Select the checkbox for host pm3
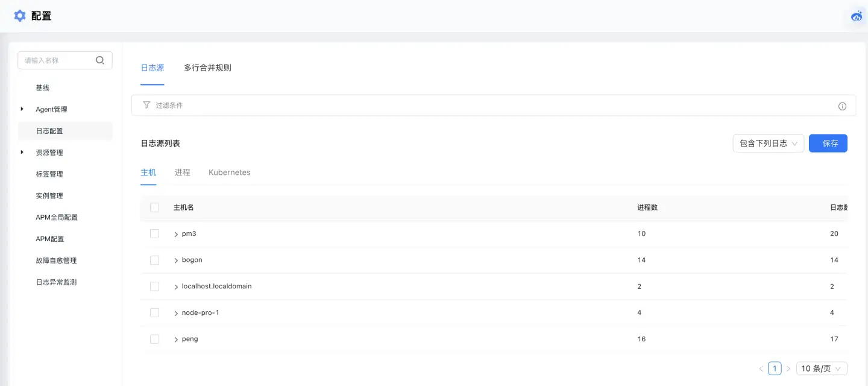 point(155,234)
